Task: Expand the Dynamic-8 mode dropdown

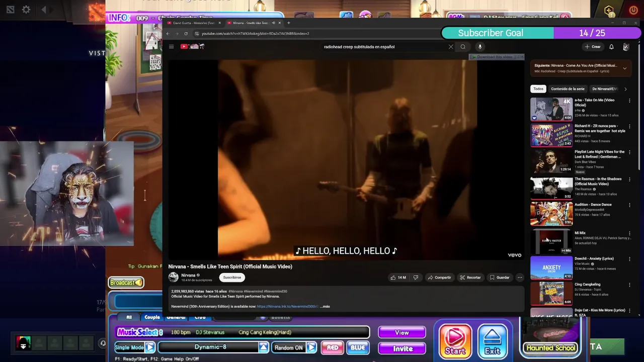Action: pos(264,347)
